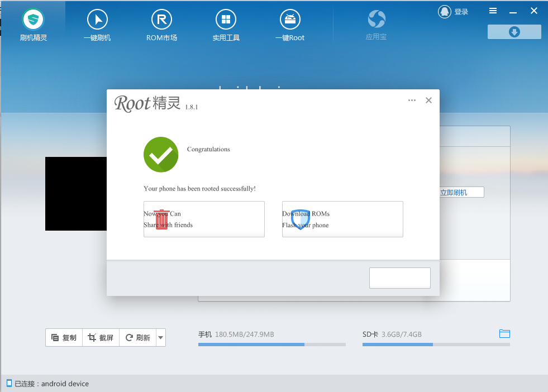This screenshot has height=392, width=548.
Task: Open the 应用宝 app store
Action: [376, 21]
